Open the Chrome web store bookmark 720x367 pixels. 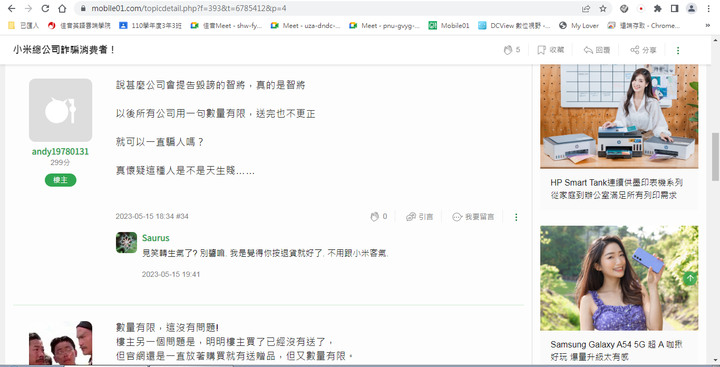643,26
